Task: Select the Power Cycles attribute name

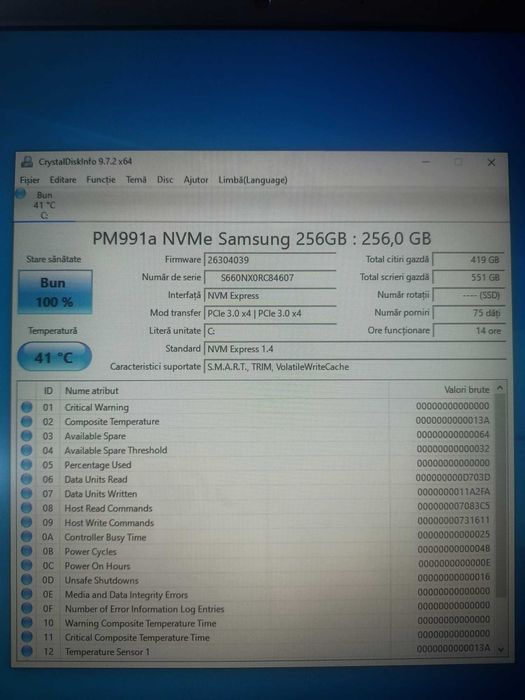Action: pos(90,551)
